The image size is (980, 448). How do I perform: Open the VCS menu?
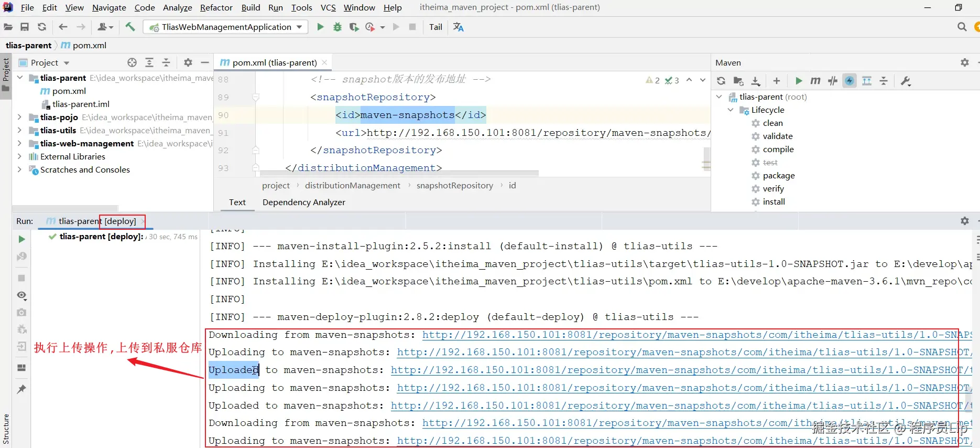click(x=328, y=7)
